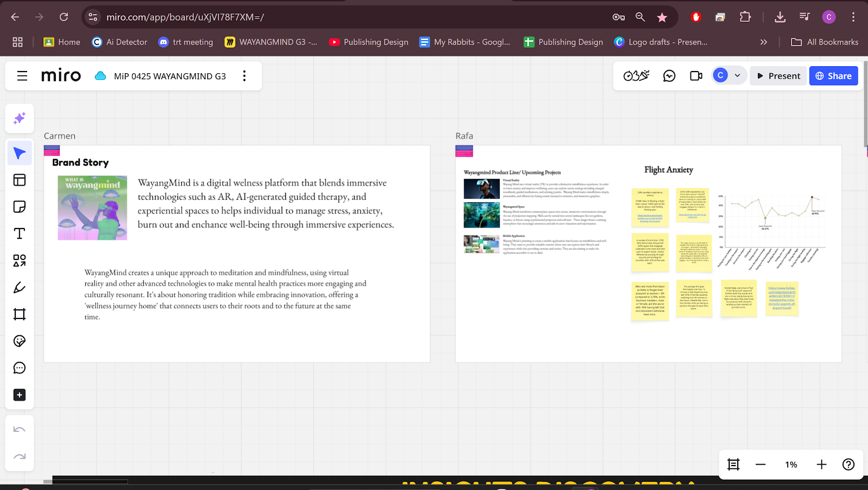The height and width of the screenshot is (490, 868).
Task: Open more apps plus button
Action: [20, 395]
